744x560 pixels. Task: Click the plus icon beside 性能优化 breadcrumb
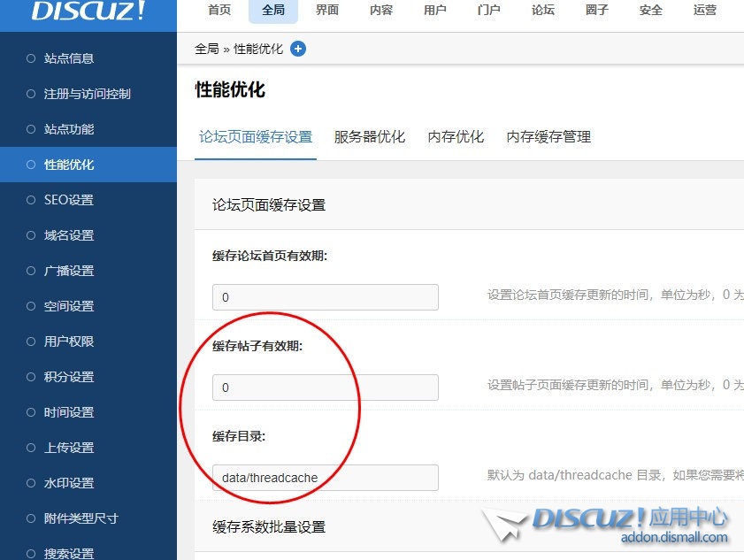tap(298, 49)
